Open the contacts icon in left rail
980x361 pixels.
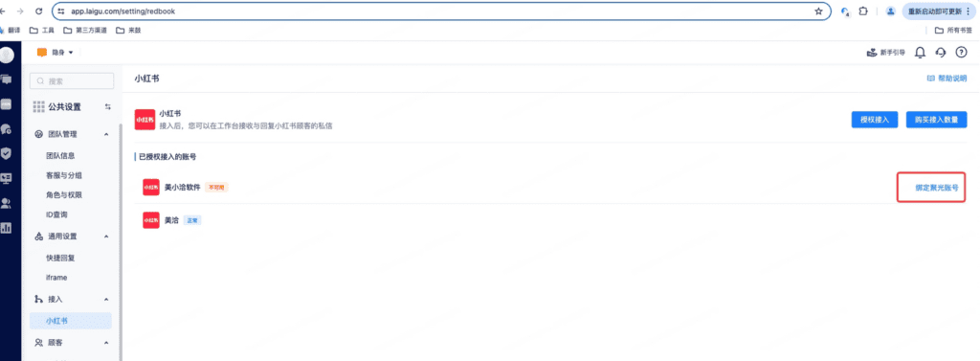[7, 203]
